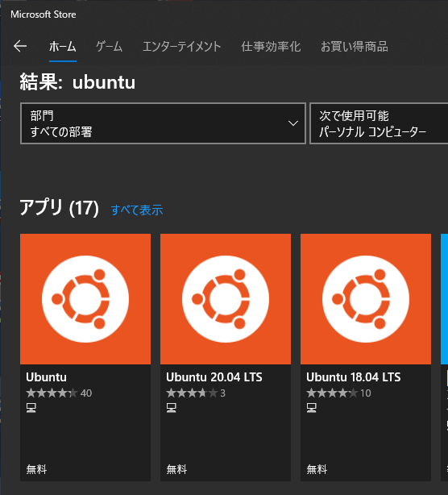Screen dimensions: 448x495
Task: Click PC device icon under Ubuntu 20.04 LTS
Action: (x=172, y=408)
